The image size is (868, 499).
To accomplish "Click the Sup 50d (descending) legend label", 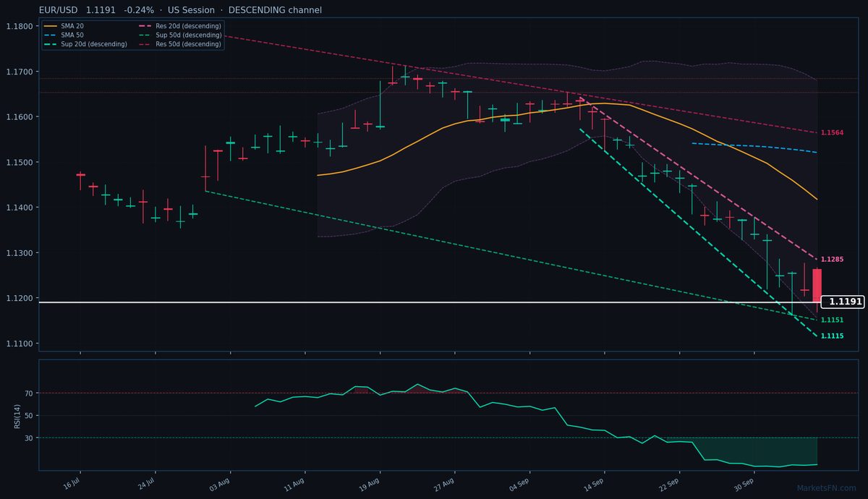I will click(188, 35).
